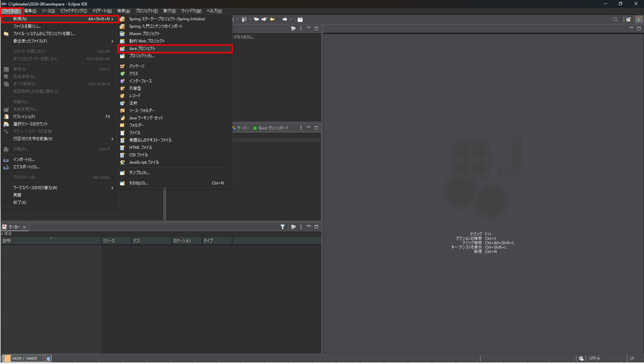Choose 選択リソースのカウント menu item
This screenshot has height=364, width=644.
59,124
